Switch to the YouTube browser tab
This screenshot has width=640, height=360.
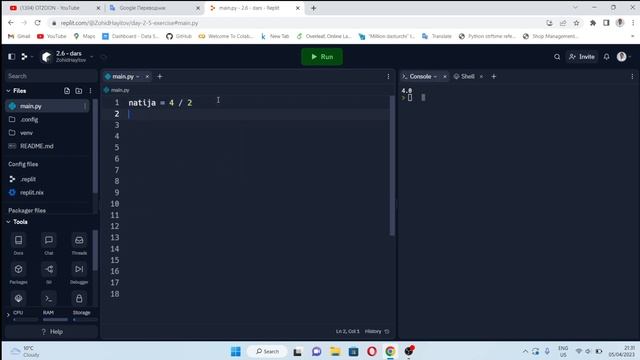point(54,8)
